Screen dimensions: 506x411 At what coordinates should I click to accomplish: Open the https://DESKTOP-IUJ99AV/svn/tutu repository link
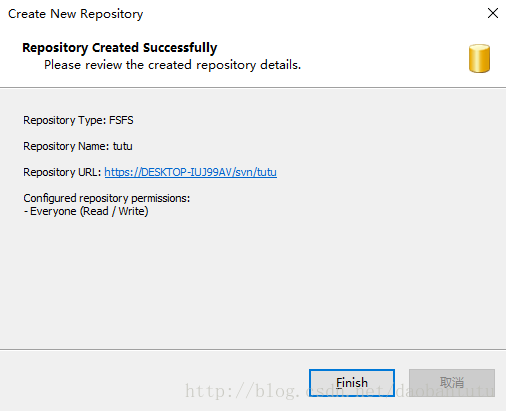[x=191, y=172]
